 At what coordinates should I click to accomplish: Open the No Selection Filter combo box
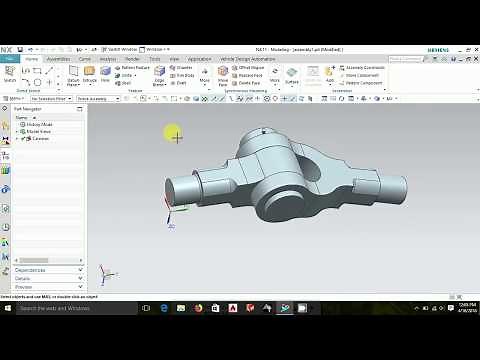(51, 99)
